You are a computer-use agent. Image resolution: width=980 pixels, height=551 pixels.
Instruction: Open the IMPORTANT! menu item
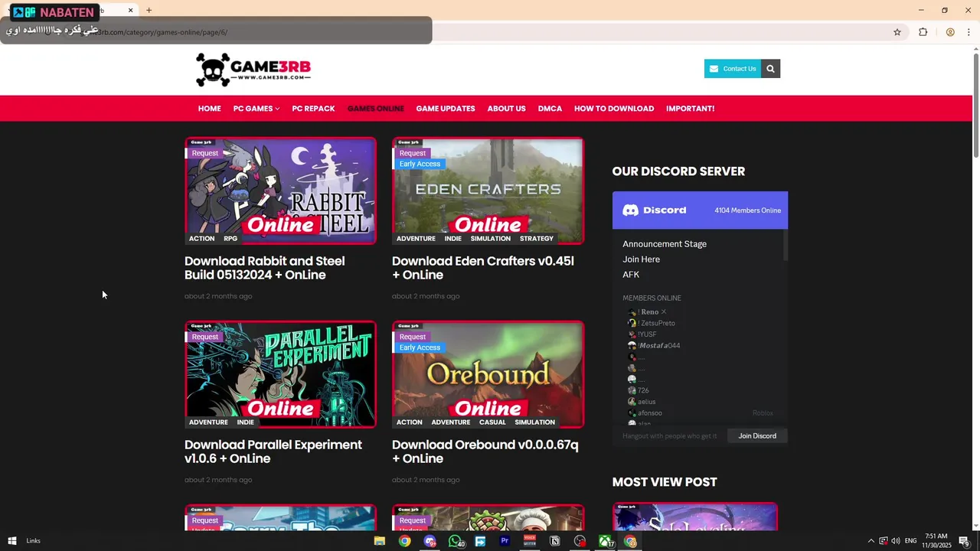690,109
